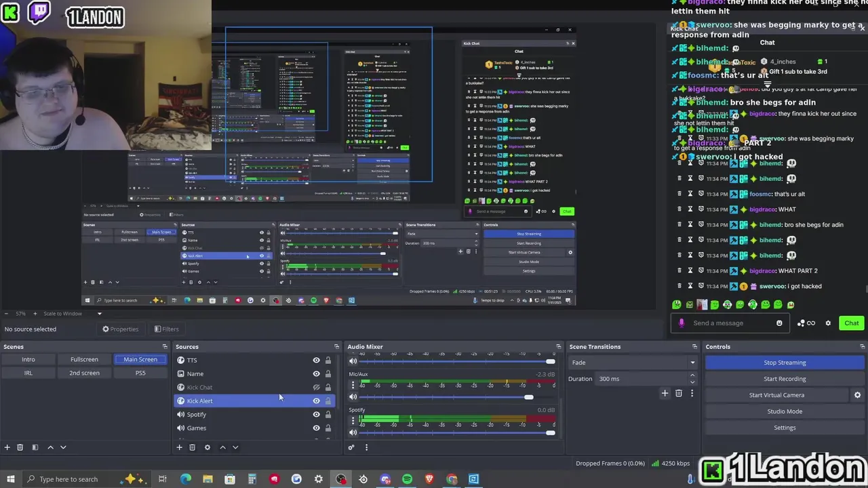Add a configurable scene transition
868x488 pixels.
[x=665, y=393]
